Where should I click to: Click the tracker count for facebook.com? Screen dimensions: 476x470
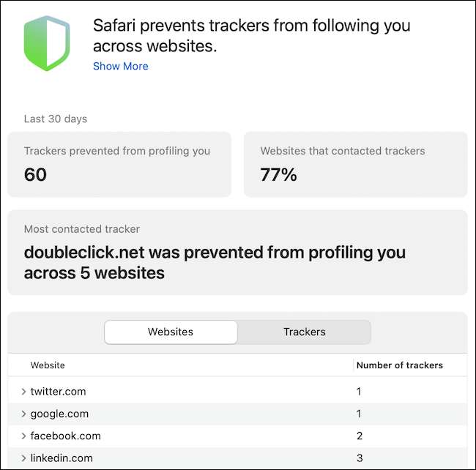(359, 436)
